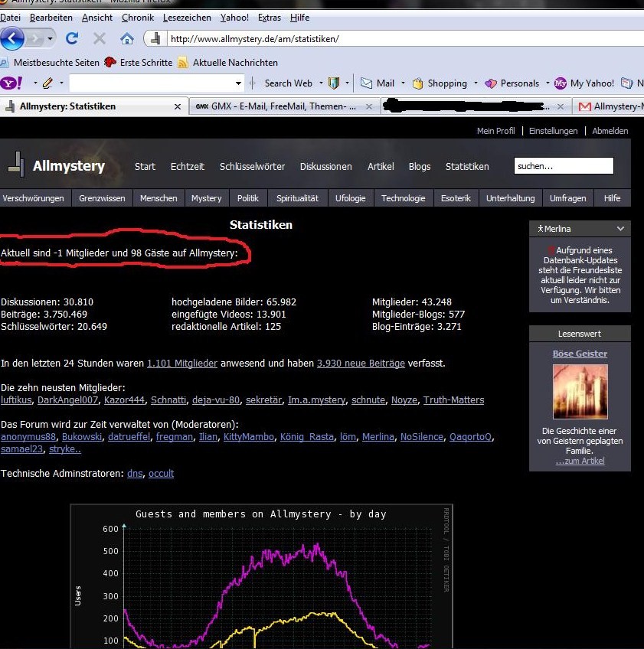Expand the Mail dropdown arrow
The image size is (644, 649).
click(x=403, y=83)
